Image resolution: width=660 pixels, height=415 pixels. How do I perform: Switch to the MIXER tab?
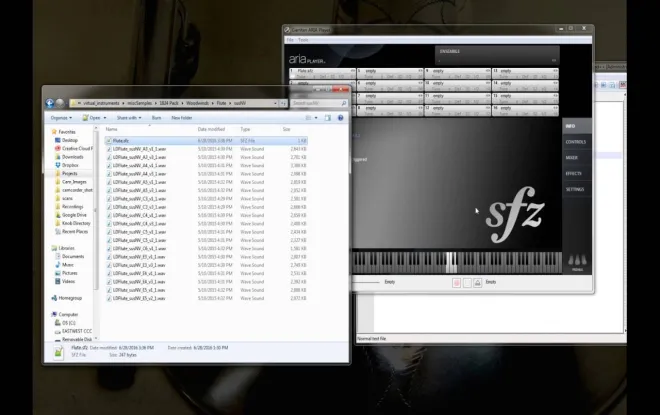(x=576, y=158)
